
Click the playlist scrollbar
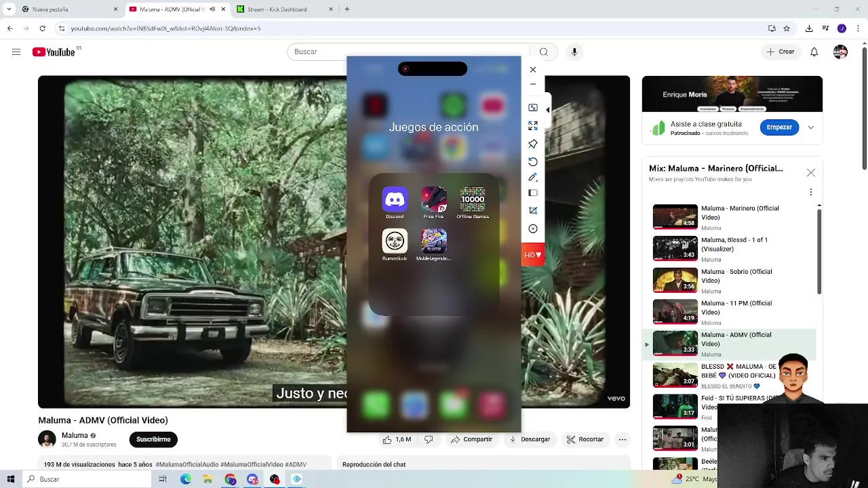pos(819,251)
